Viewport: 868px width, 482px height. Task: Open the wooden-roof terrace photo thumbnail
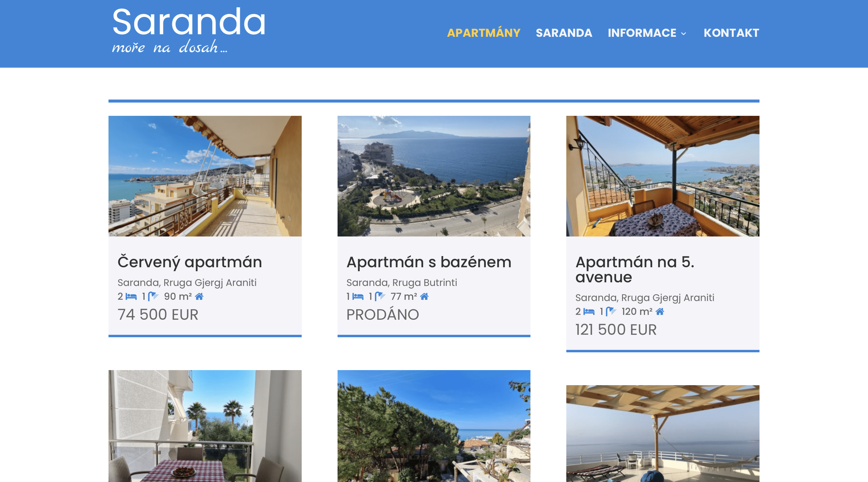662,176
